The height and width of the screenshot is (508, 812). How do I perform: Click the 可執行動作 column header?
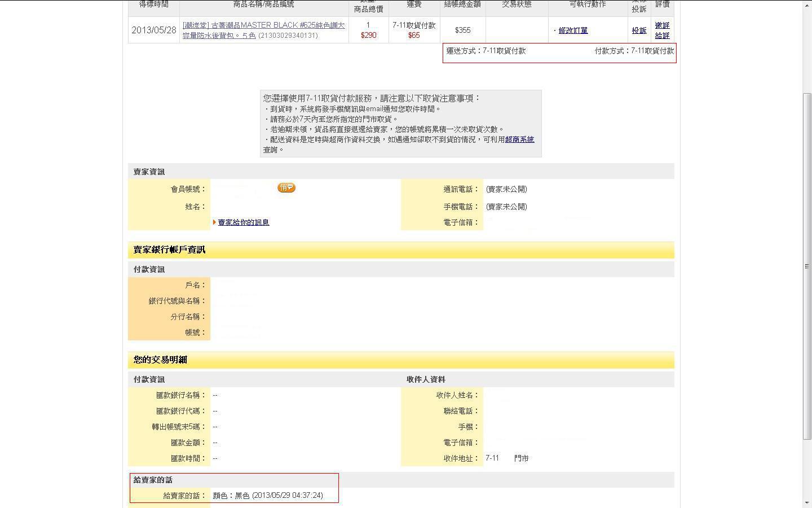click(588, 5)
